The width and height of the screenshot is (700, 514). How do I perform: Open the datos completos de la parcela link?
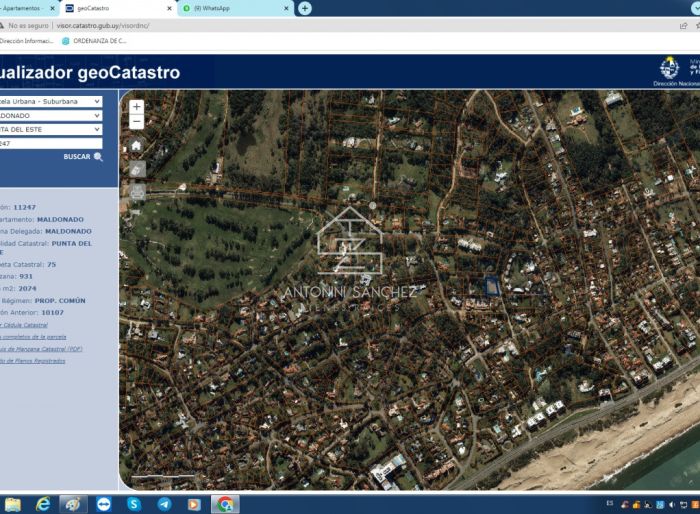coord(33,337)
